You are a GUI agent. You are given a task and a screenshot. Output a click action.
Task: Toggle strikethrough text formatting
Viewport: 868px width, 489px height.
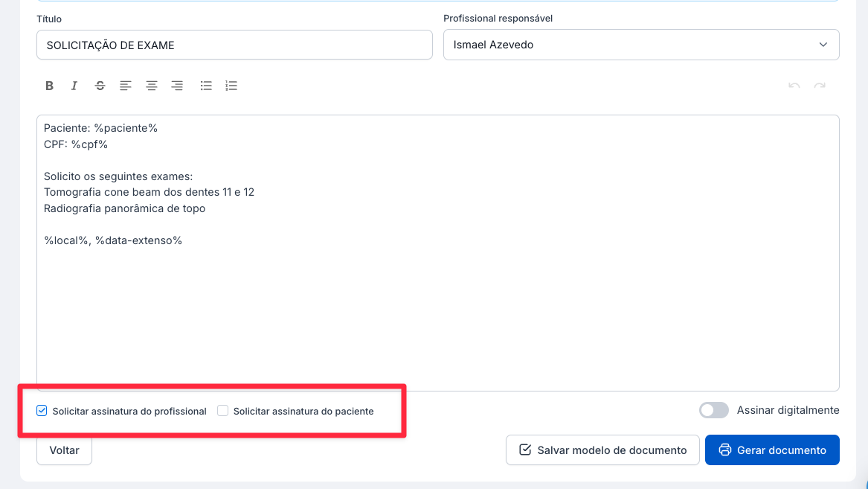pyautogui.click(x=100, y=86)
